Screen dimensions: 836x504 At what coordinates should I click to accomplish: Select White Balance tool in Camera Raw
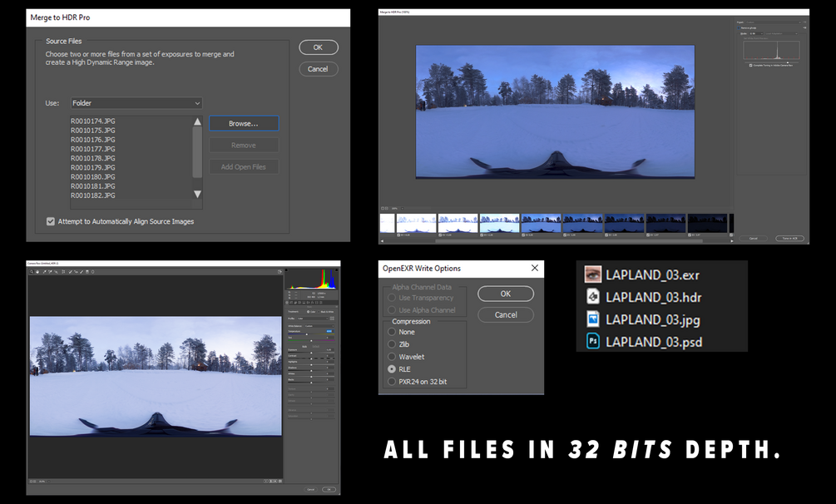click(x=44, y=272)
